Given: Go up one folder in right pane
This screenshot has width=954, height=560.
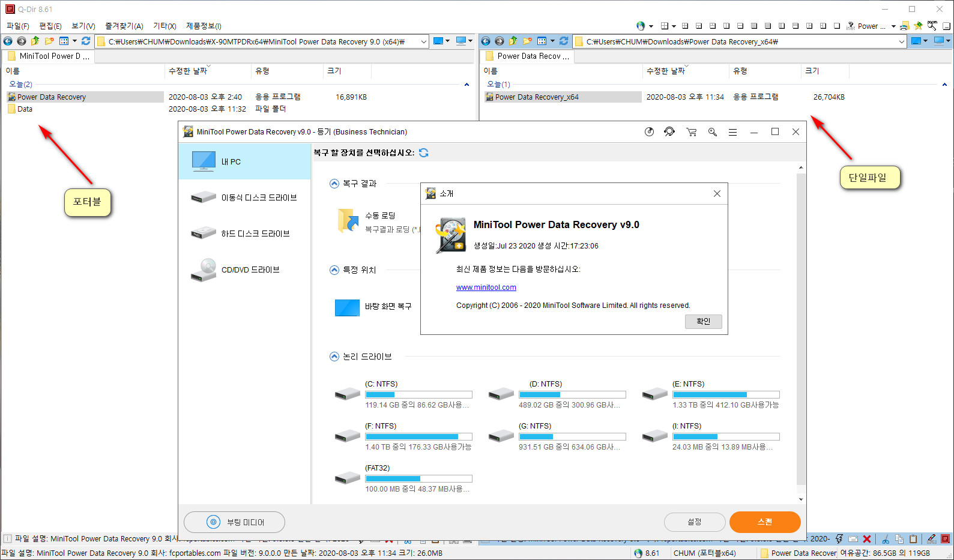Looking at the screenshot, I should [513, 41].
